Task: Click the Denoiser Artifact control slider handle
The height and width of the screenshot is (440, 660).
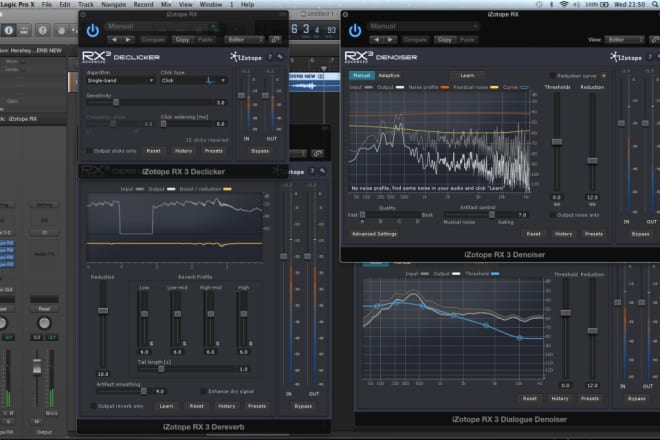Action: [x=492, y=215]
